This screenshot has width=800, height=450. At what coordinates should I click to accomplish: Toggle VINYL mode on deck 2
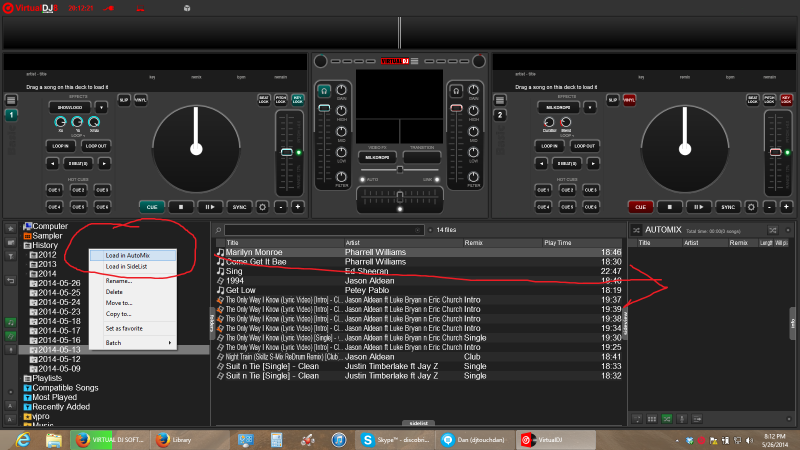(x=630, y=100)
